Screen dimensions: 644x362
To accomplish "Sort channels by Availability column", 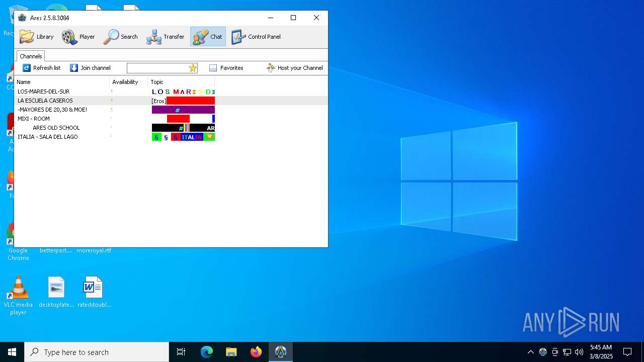I will click(x=129, y=82).
